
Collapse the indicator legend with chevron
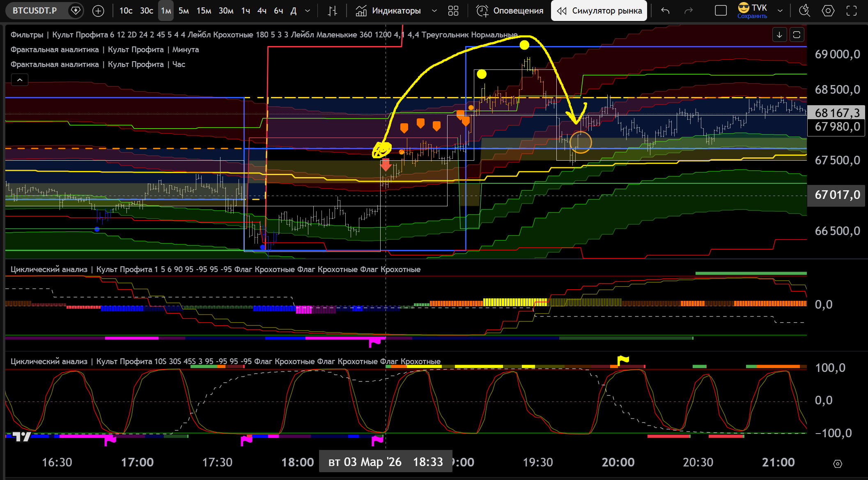click(x=20, y=80)
